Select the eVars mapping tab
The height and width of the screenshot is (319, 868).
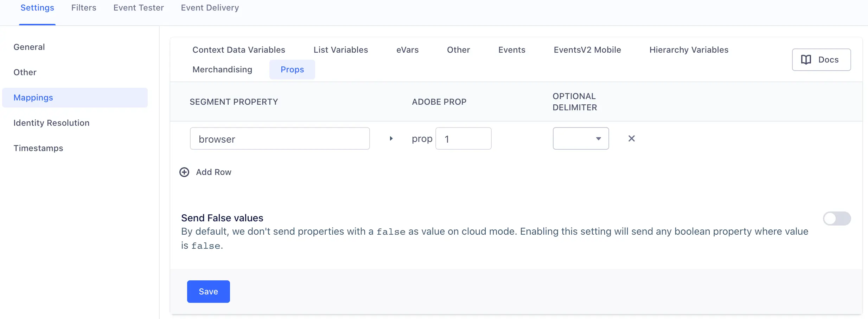[x=408, y=50]
